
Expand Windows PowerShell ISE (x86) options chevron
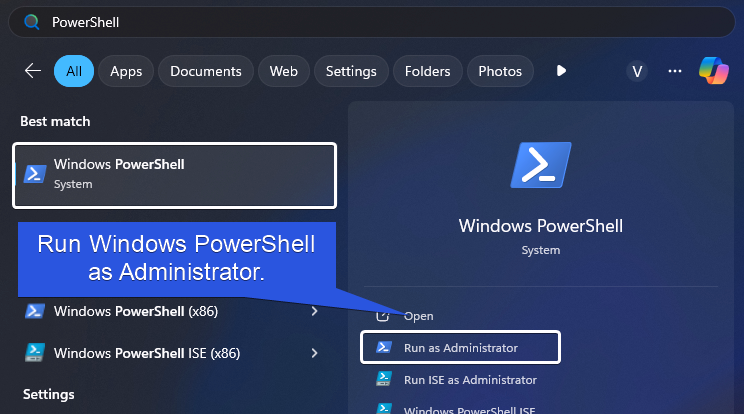(314, 353)
